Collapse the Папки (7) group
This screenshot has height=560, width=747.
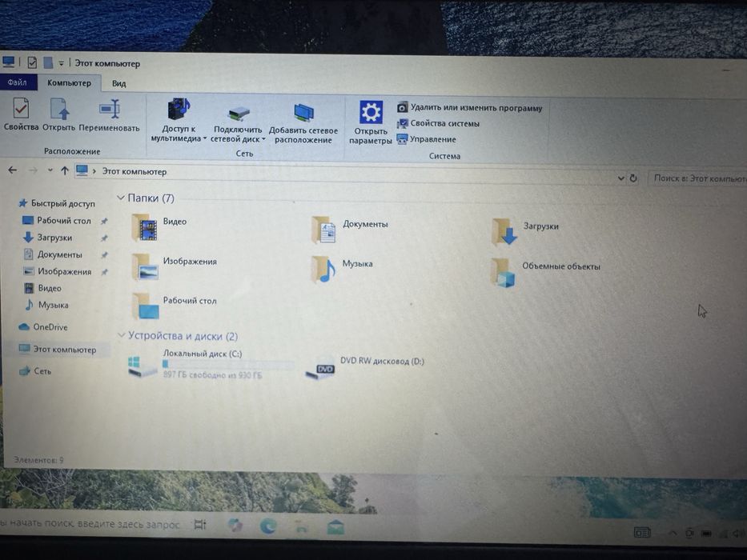click(x=121, y=198)
